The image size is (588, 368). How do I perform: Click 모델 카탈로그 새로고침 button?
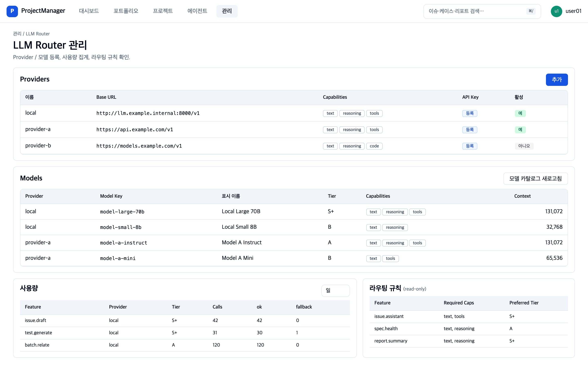click(536, 179)
